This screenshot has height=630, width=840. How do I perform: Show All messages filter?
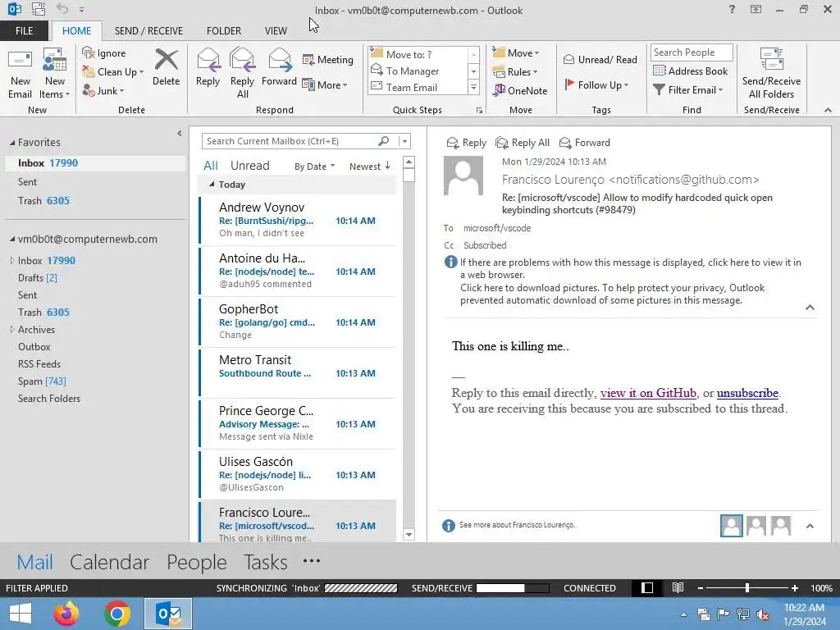click(x=211, y=166)
